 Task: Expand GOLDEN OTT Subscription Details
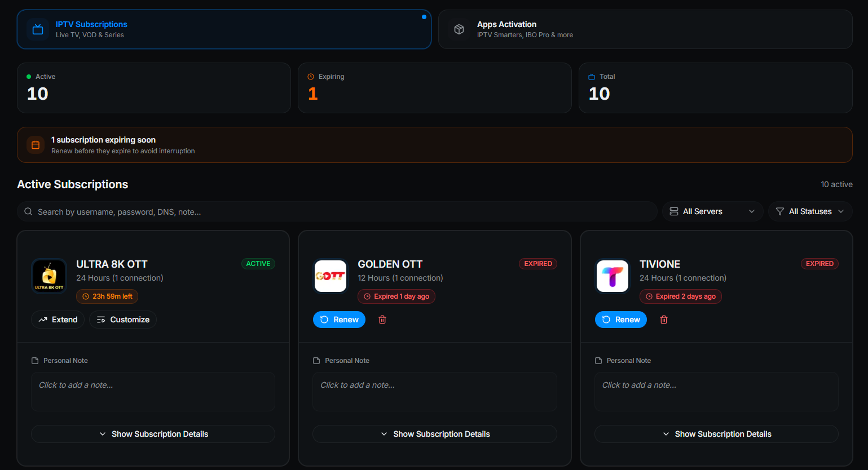click(x=434, y=434)
